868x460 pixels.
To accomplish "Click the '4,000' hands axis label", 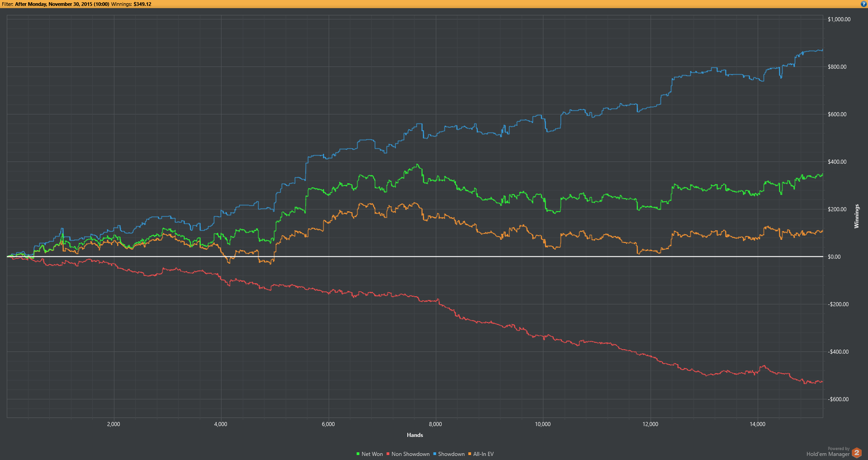I will click(221, 424).
